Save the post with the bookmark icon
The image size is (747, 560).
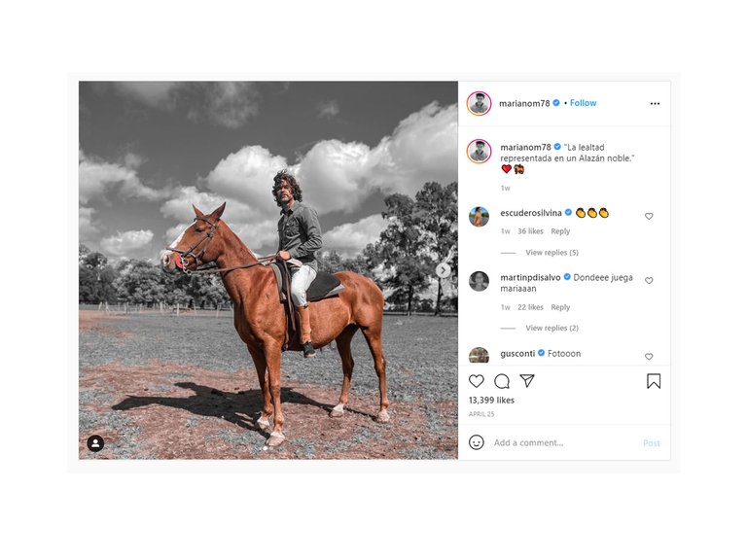[654, 381]
